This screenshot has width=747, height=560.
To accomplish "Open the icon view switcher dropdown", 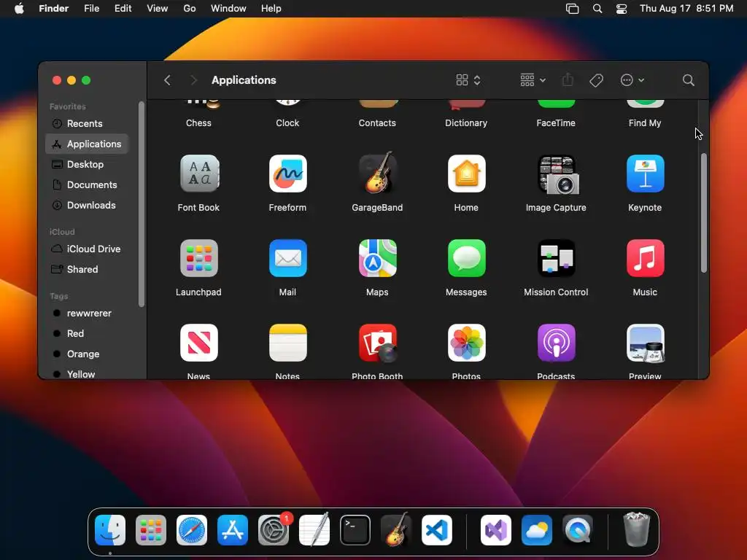I will click(x=468, y=80).
